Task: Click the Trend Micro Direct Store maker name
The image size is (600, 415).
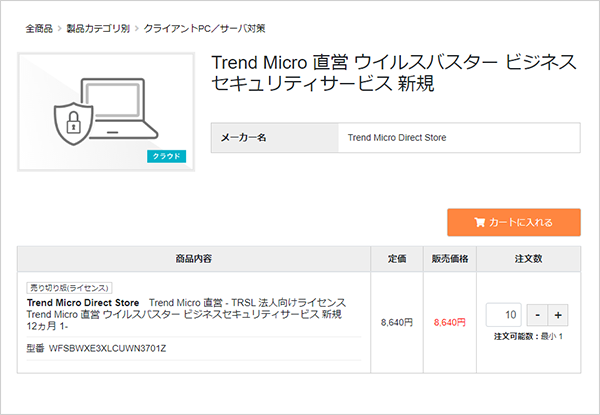Action: click(396, 137)
